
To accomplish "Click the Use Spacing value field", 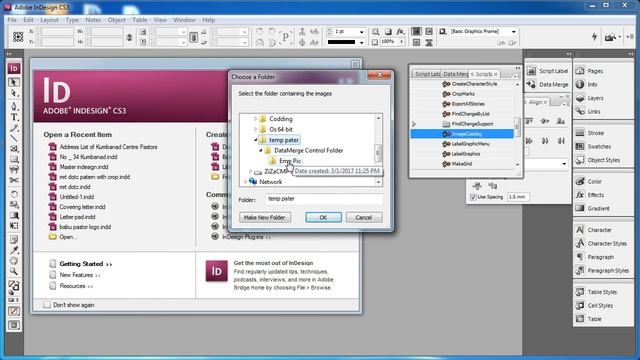I will coord(518,197).
